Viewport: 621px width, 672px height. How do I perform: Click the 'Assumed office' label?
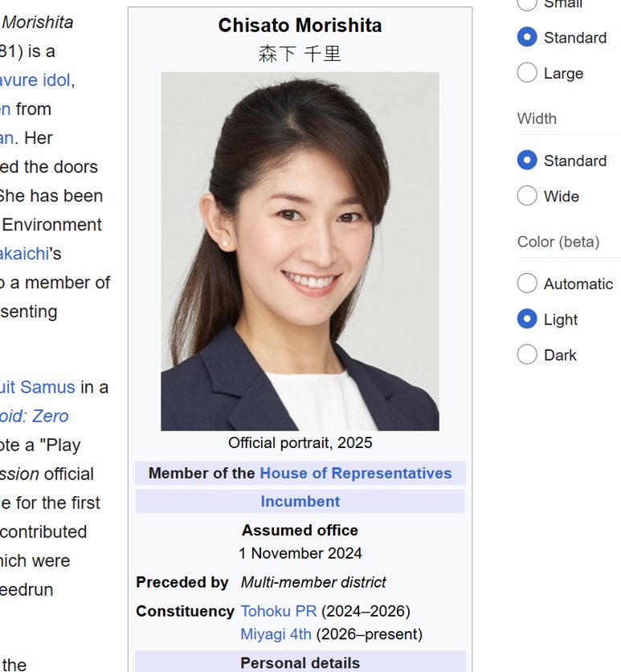tap(300, 530)
